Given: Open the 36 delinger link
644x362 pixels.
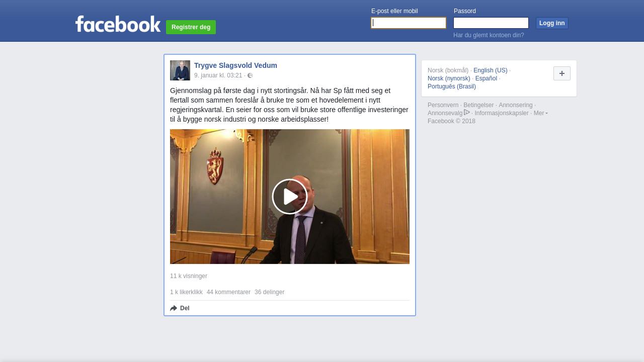Looking at the screenshot, I should (269, 292).
